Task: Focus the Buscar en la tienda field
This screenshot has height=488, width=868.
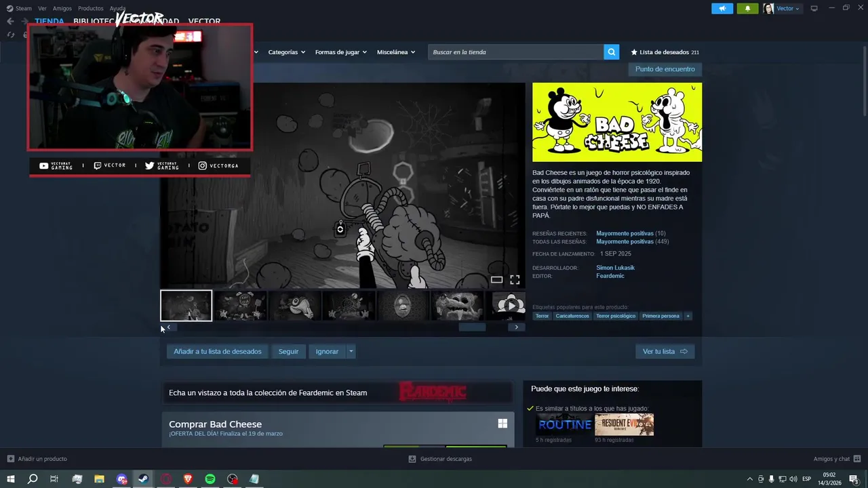Action: 515,52
